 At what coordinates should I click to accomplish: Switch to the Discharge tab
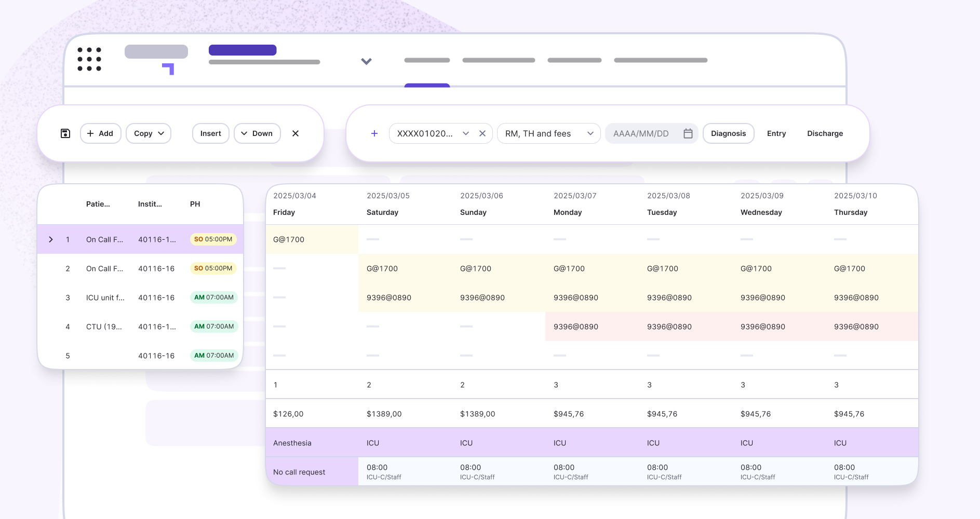pos(825,133)
